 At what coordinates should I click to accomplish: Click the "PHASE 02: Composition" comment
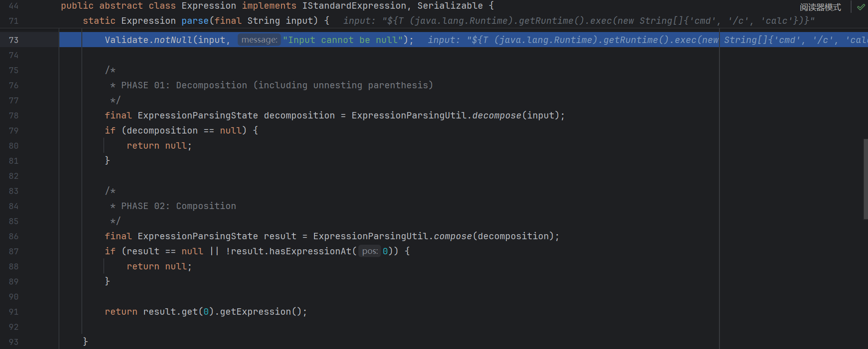[x=178, y=206]
